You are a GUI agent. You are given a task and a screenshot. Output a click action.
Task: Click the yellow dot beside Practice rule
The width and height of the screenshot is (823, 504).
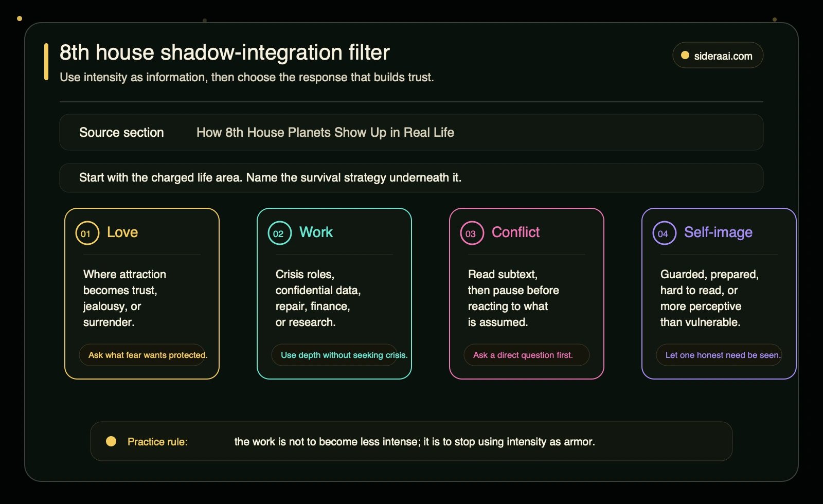(x=111, y=441)
